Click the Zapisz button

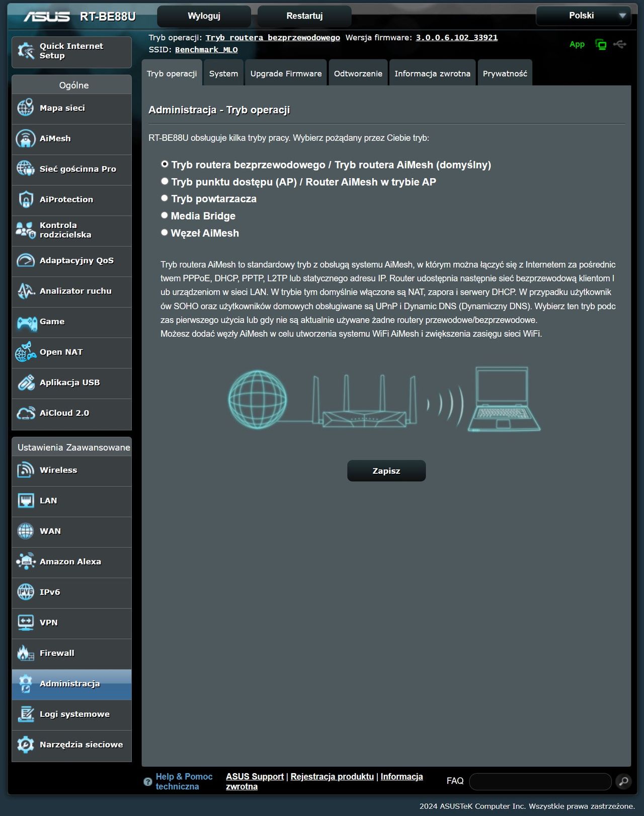point(386,471)
